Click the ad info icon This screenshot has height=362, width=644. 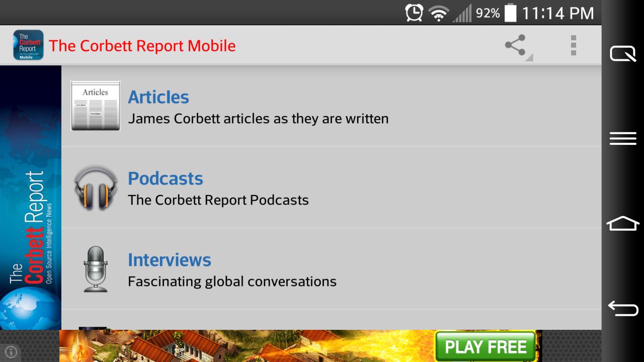11,352
